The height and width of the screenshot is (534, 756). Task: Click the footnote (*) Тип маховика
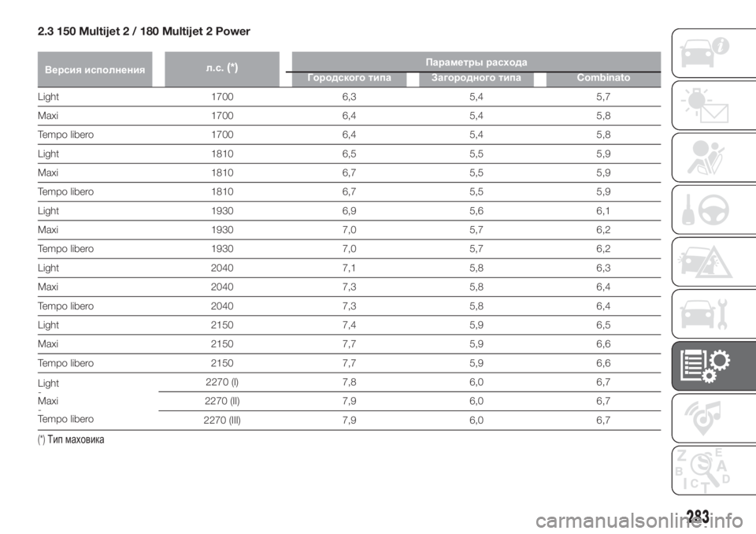[x=71, y=439]
